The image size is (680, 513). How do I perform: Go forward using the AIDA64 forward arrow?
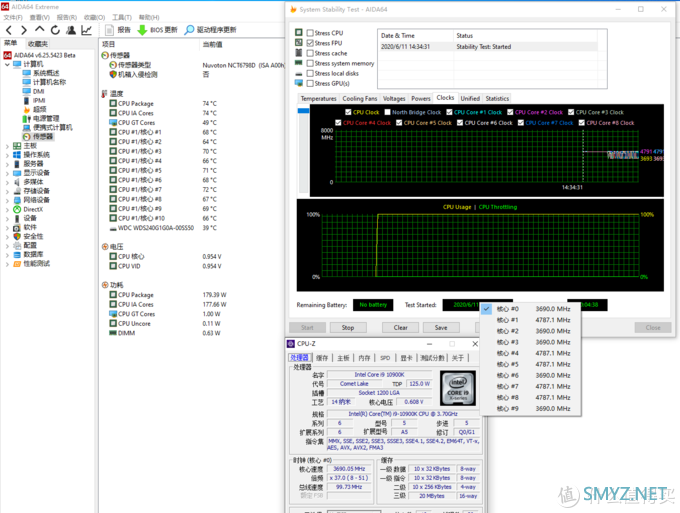24,30
